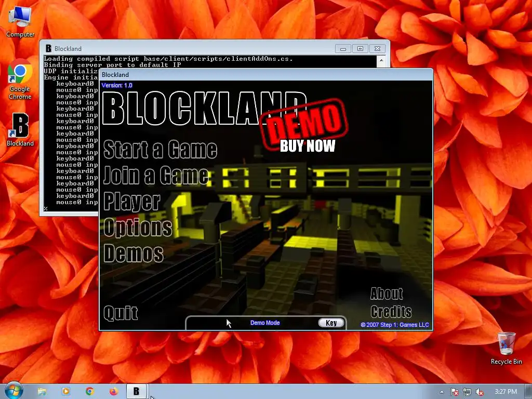Click the Demo Mode status text
The image size is (532, 399).
[x=265, y=323]
